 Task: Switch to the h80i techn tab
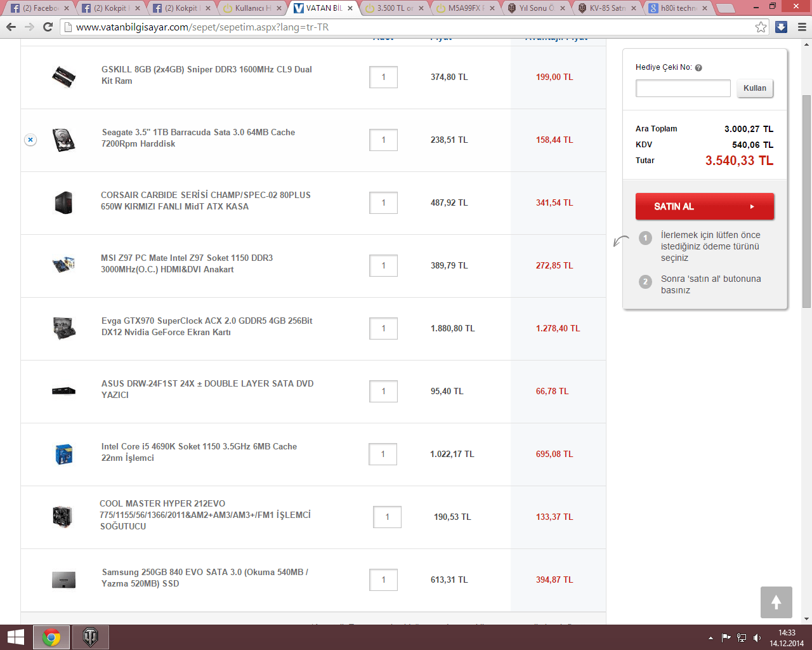coord(678,8)
